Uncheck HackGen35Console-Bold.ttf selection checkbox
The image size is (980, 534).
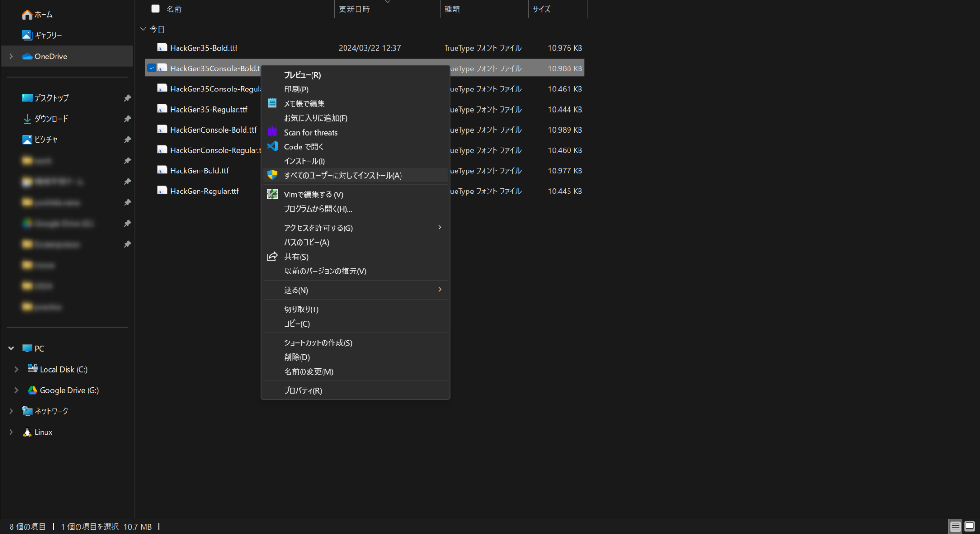click(152, 68)
